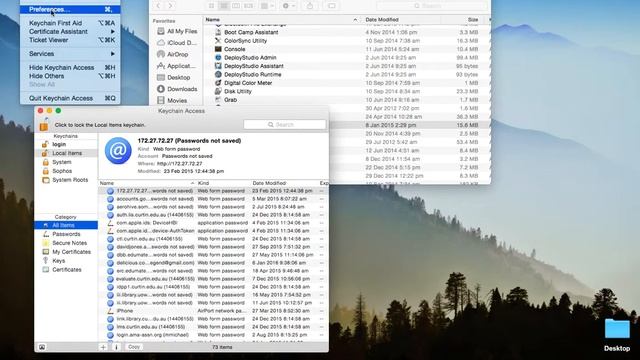Viewport: 640px width, 360px height.
Task: Select the 172.27.72.27 web form password row
Action: point(213,191)
